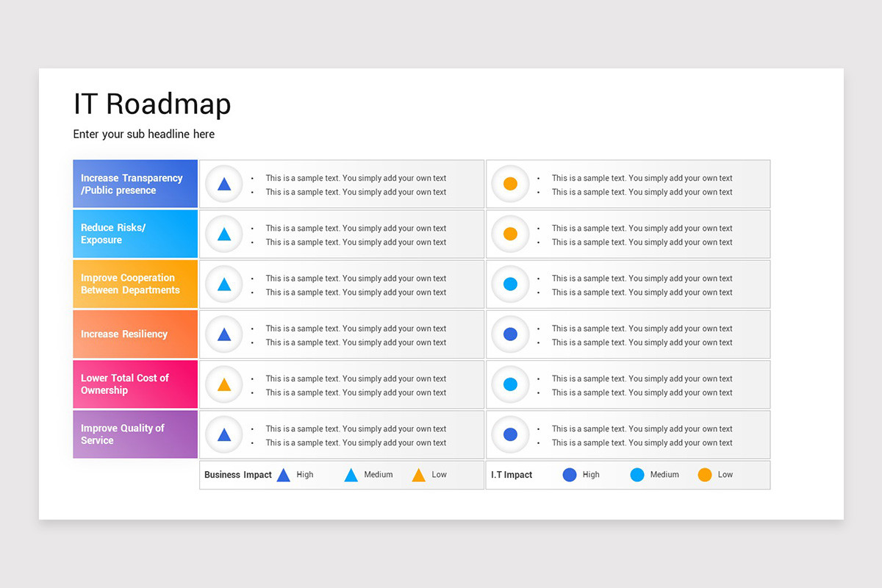Click the Improve Cooperation Between Departments box
The height and width of the screenshot is (588, 882).
click(x=135, y=284)
